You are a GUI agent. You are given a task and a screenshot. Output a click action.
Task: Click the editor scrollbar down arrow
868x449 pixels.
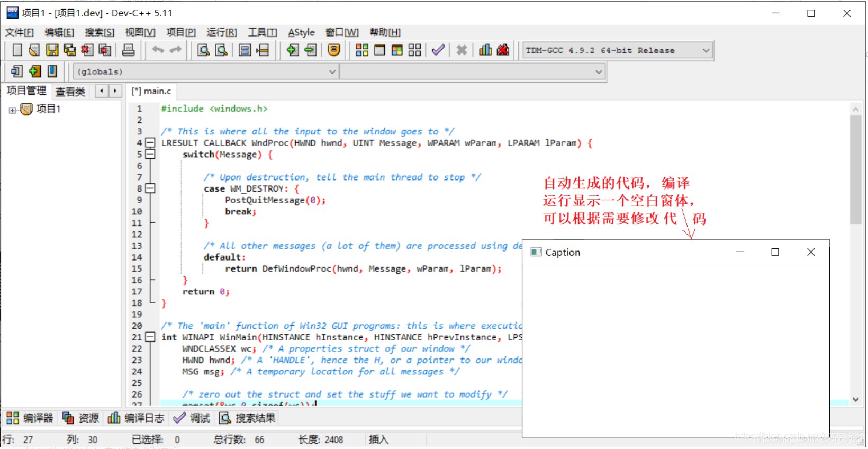(x=856, y=400)
